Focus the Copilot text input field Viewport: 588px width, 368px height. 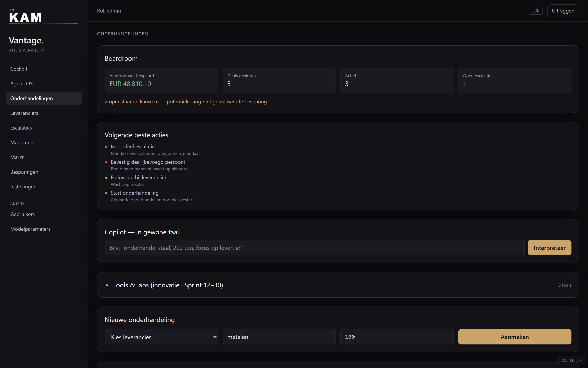[x=314, y=248]
